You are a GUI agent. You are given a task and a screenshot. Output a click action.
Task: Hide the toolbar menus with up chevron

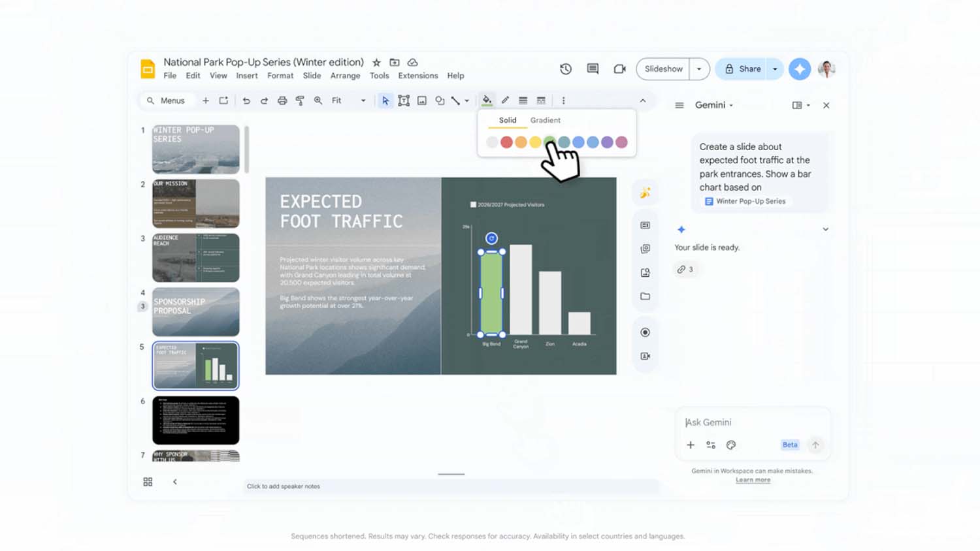pyautogui.click(x=643, y=101)
